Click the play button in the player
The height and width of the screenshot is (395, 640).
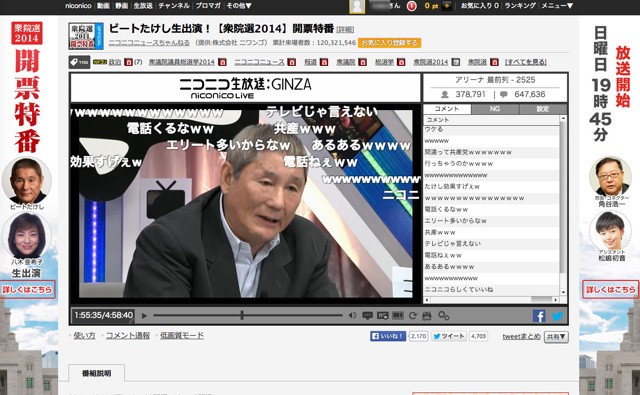144,315
